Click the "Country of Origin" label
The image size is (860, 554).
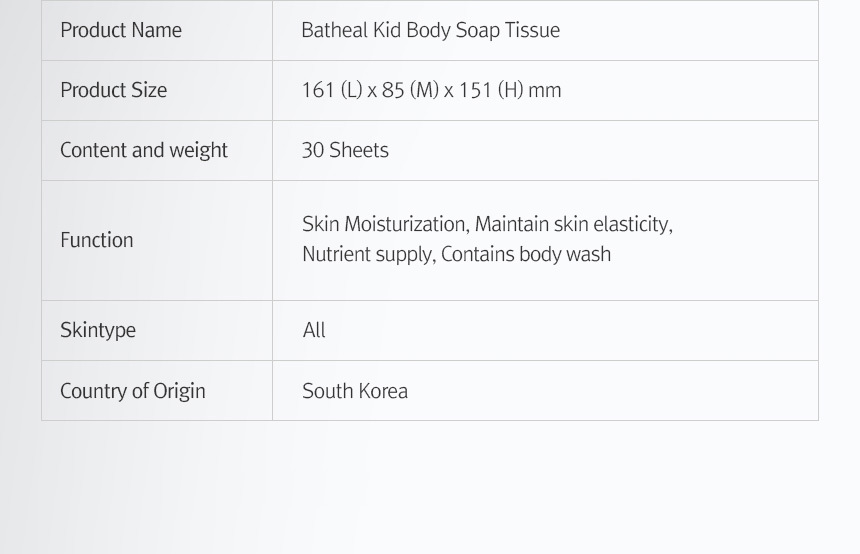(133, 391)
